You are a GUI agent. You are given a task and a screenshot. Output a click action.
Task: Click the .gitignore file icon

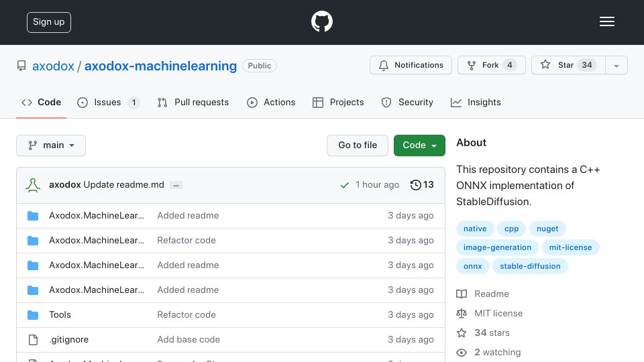point(33,339)
